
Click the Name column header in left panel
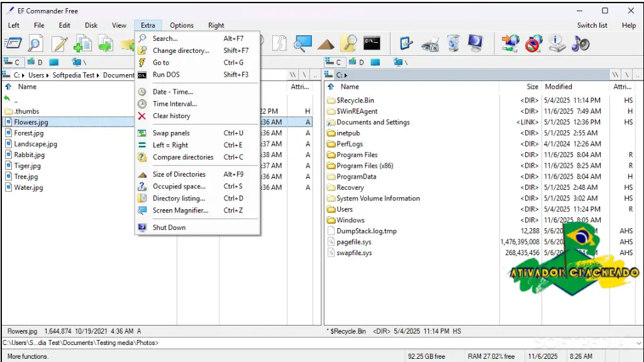27,87
